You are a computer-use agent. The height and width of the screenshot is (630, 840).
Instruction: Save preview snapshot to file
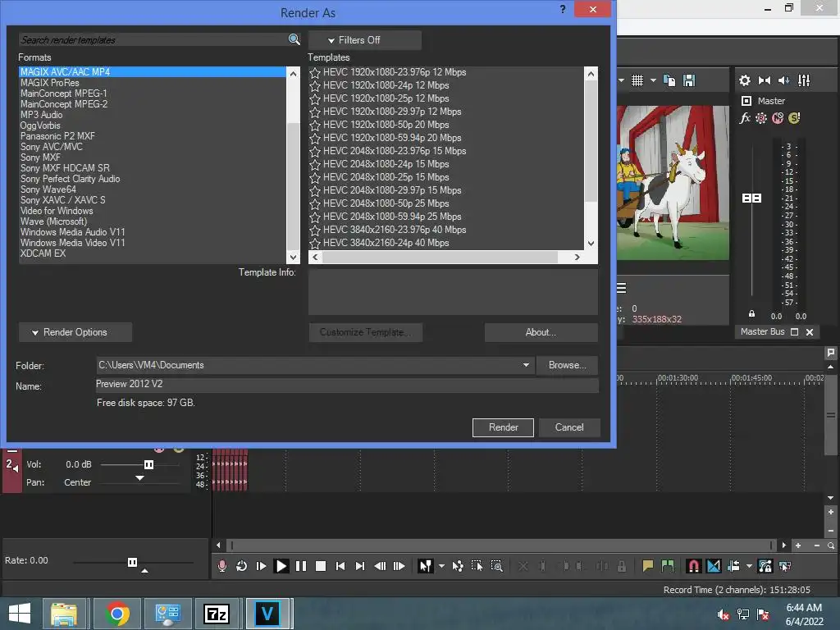point(689,80)
